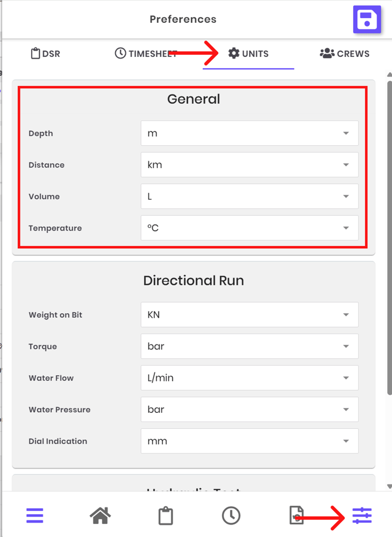
Task: Click the Water Pressure label
Action: [60, 409]
